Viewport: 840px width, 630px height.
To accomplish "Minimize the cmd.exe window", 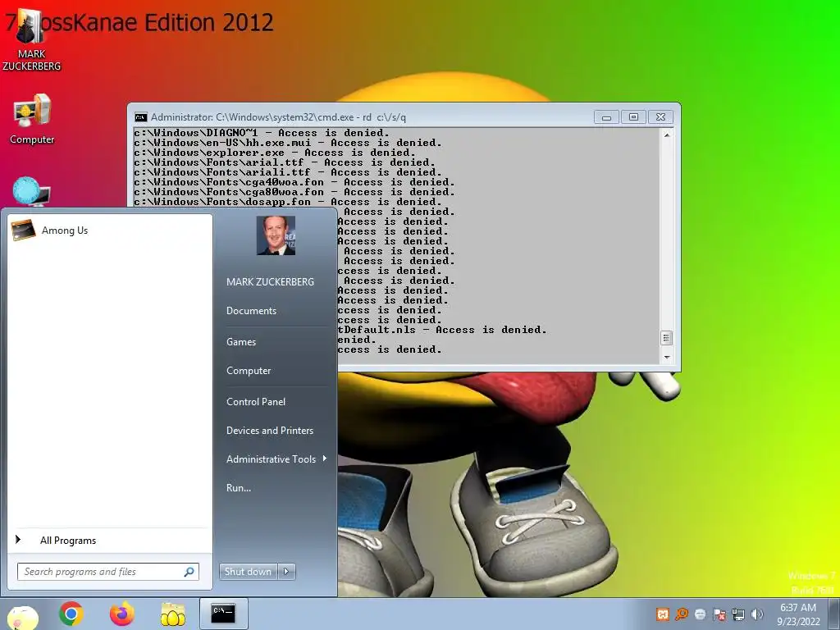I will coord(606,116).
